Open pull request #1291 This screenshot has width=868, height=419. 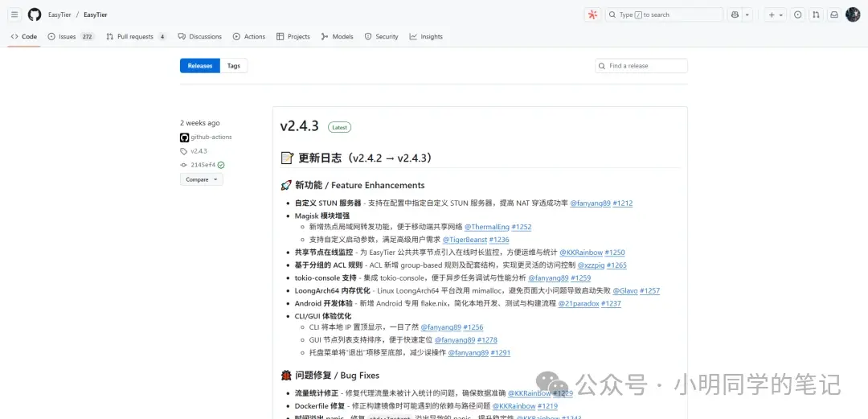501,353
